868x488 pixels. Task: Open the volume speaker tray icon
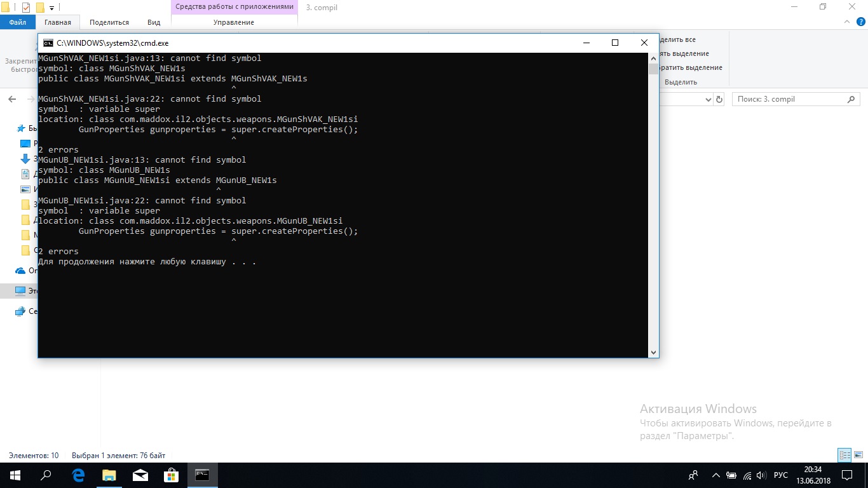click(x=762, y=475)
